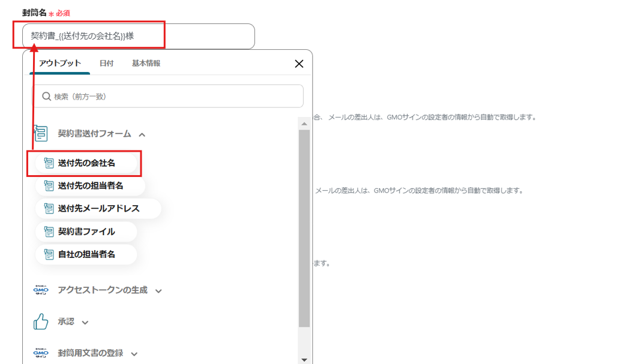Viewport: 620px width, 364px height.
Task: Click inside the 封筒名 input field
Action: click(x=137, y=36)
